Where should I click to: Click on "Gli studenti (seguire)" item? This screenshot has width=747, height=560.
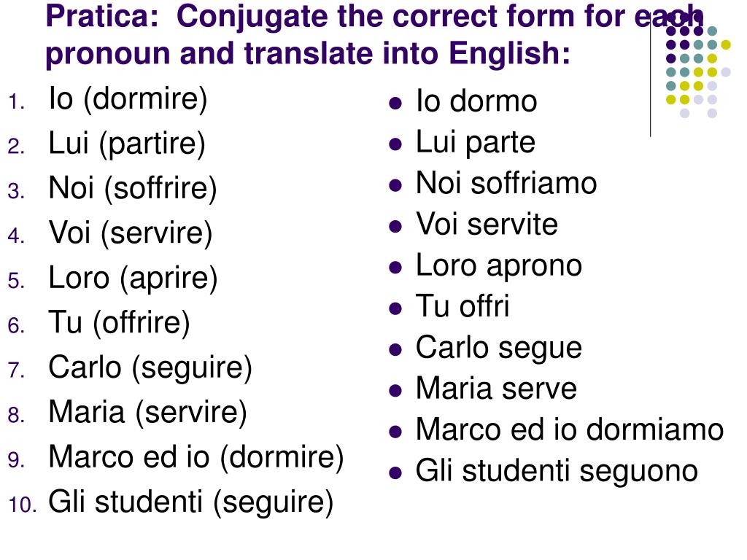(x=190, y=502)
